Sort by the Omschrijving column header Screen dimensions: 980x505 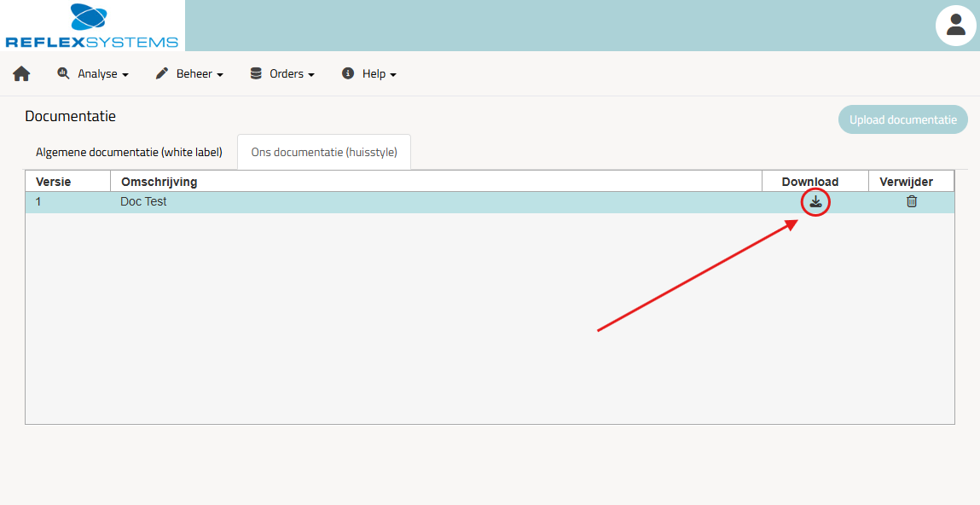coord(436,182)
